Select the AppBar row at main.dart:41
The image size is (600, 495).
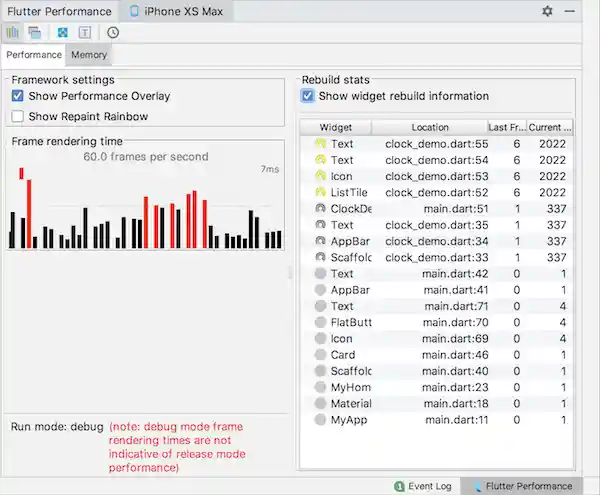437,290
